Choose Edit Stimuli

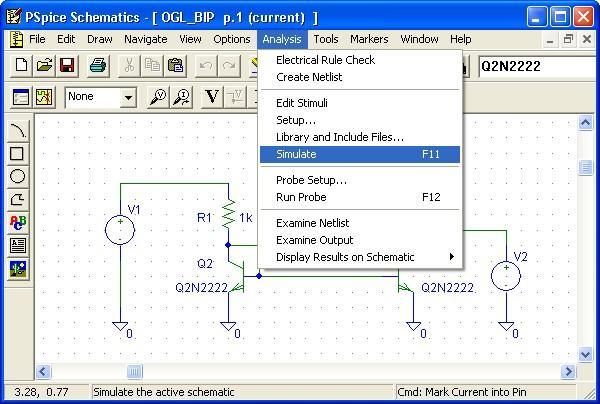click(360, 103)
